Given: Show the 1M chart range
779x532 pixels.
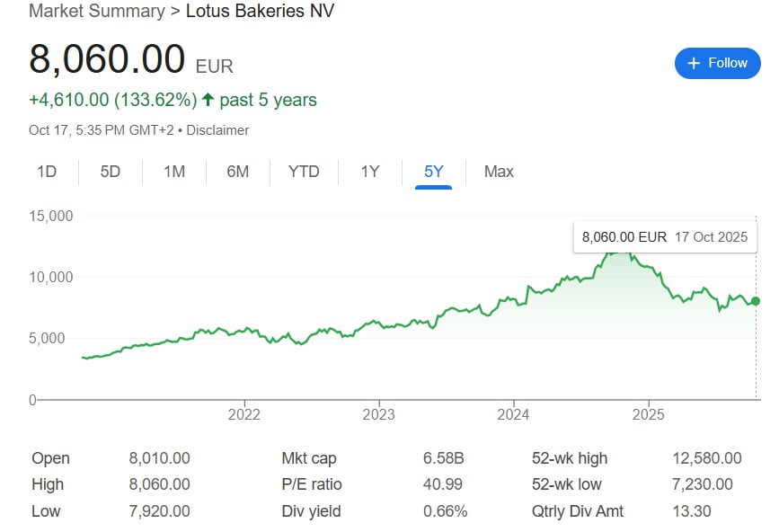Looking at the screenshot, I should [x=174, y=172].
